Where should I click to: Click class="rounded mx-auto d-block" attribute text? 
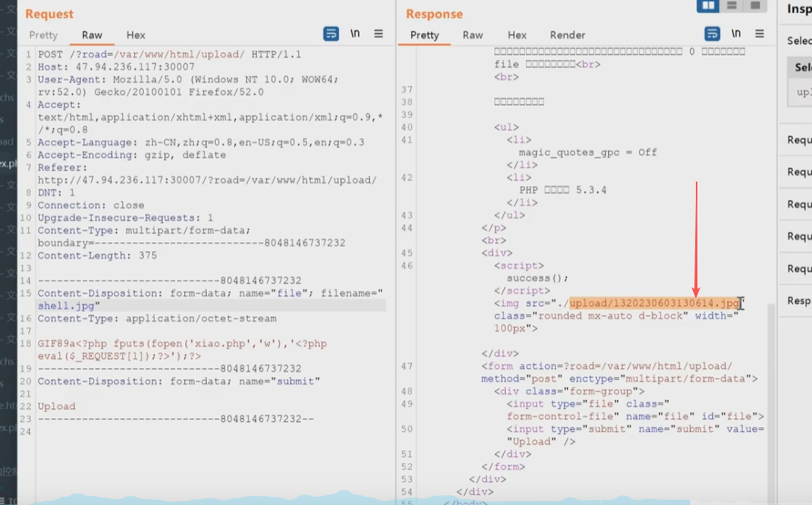pyautogui.click(x=591, y=316)
